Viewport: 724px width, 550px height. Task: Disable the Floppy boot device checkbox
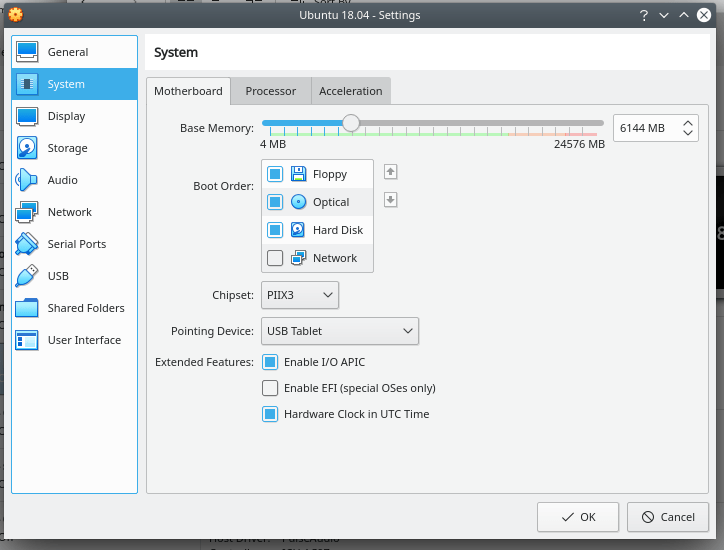coord(275,174)
